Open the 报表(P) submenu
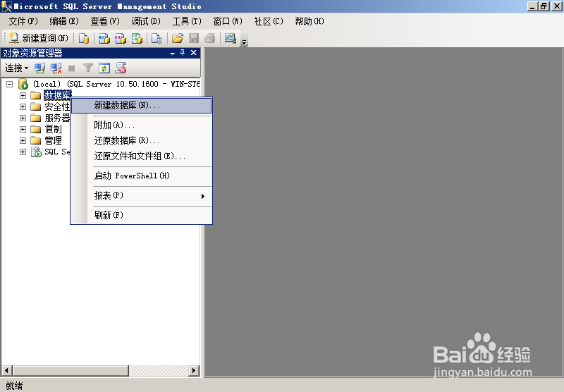The height and width of the screenshot is (392, 564). coord(142,195)
